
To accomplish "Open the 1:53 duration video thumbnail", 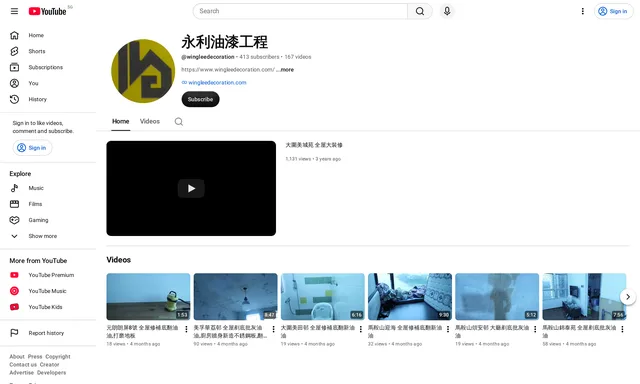I will [148, 297].
